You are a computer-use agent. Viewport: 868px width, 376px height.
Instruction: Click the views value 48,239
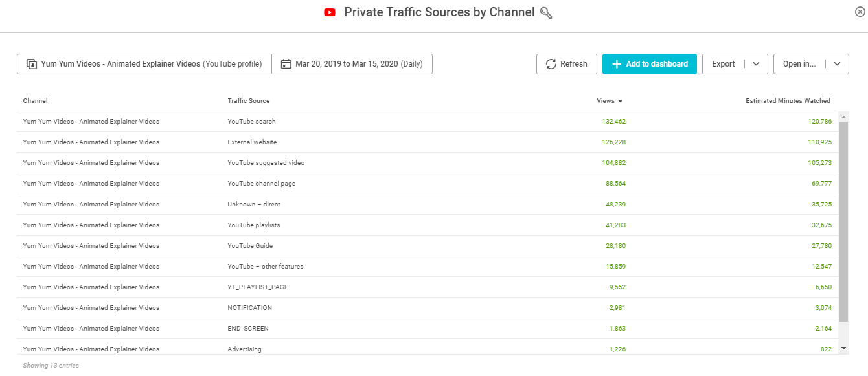(615, 205)
